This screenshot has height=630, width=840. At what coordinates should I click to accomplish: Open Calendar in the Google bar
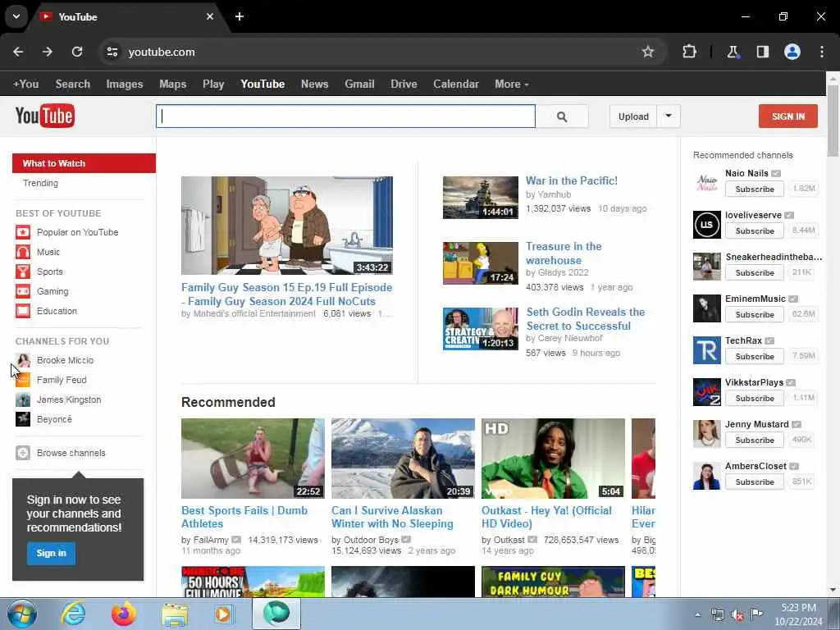coord(456,84)
